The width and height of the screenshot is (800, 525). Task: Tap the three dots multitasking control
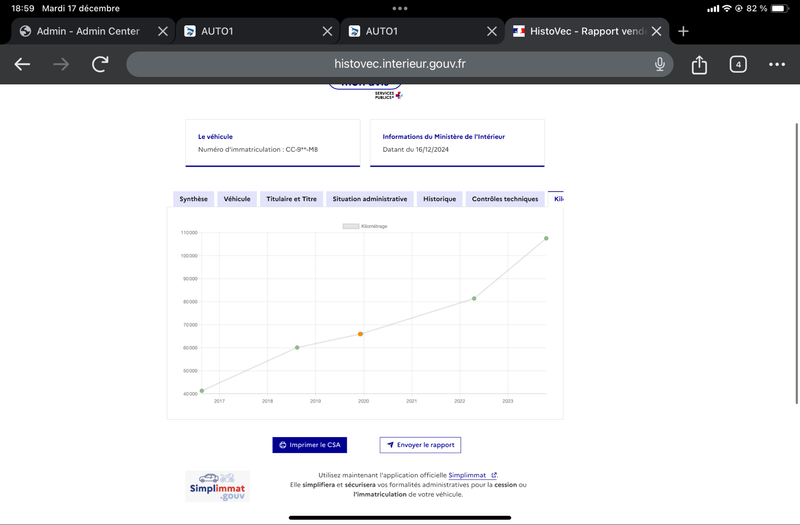pos(400,8)
